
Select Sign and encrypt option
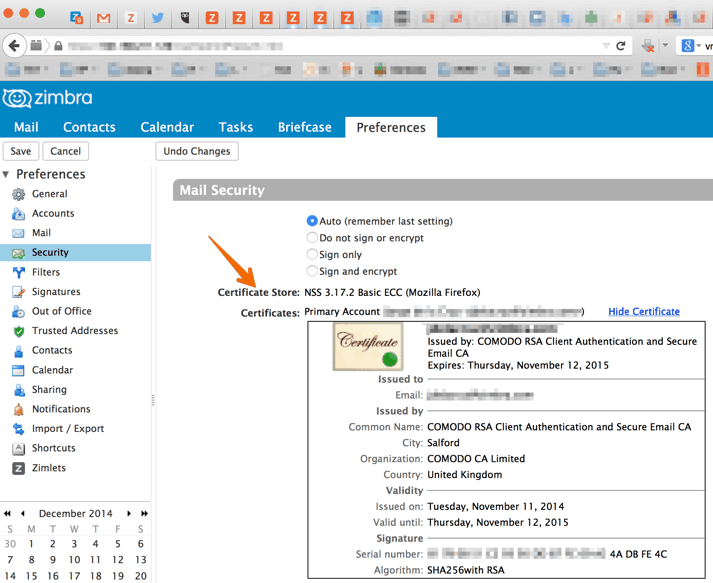[312, 271]
